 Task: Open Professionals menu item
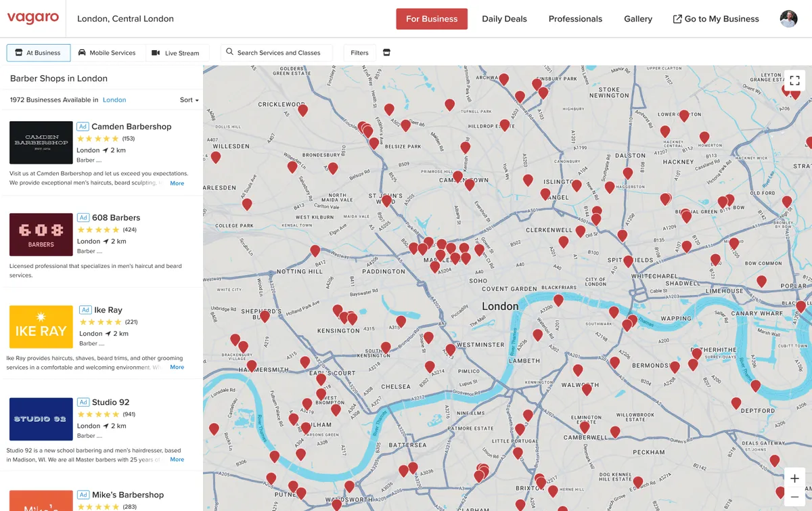575,19
